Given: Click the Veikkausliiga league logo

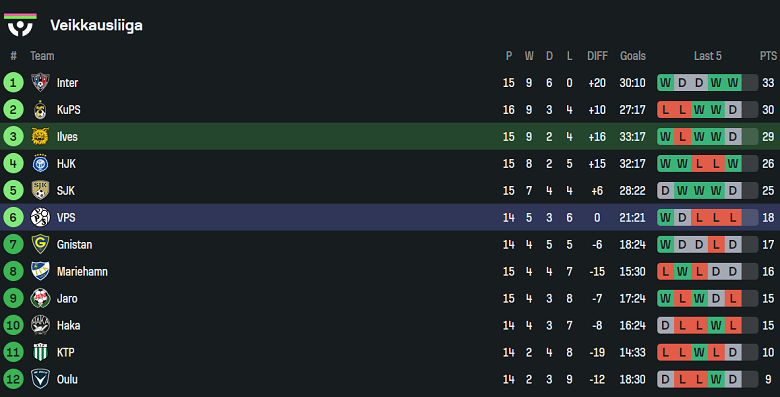Looking at the screenshot, I should pyautogui.click(x=20, y=25).
